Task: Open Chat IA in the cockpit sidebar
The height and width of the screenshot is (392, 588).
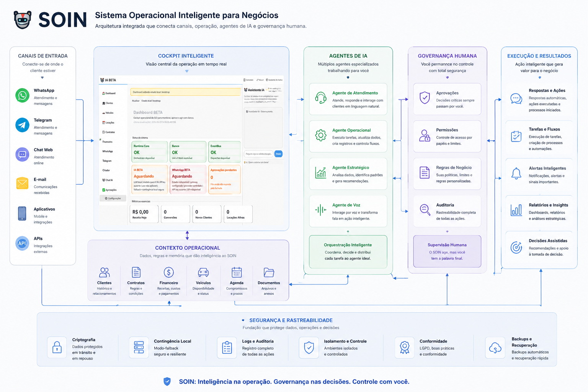Action: (108, 180)
